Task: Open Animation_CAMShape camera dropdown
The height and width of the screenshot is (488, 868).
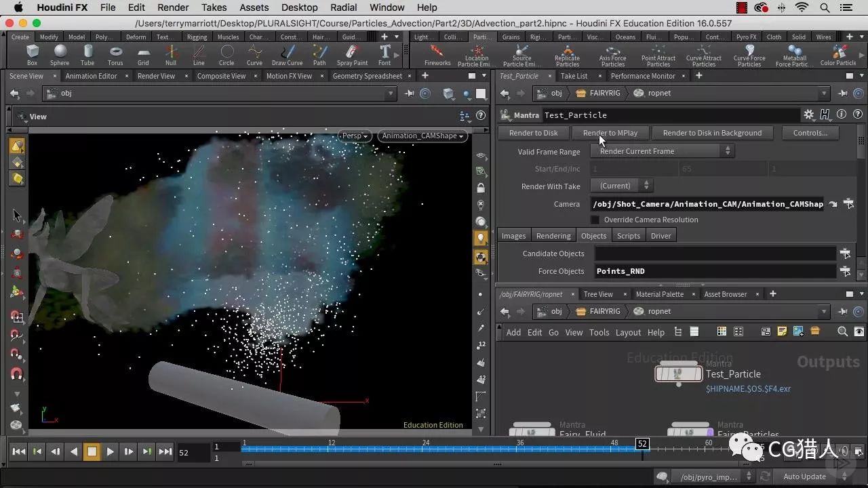Action: click(422, 136)
